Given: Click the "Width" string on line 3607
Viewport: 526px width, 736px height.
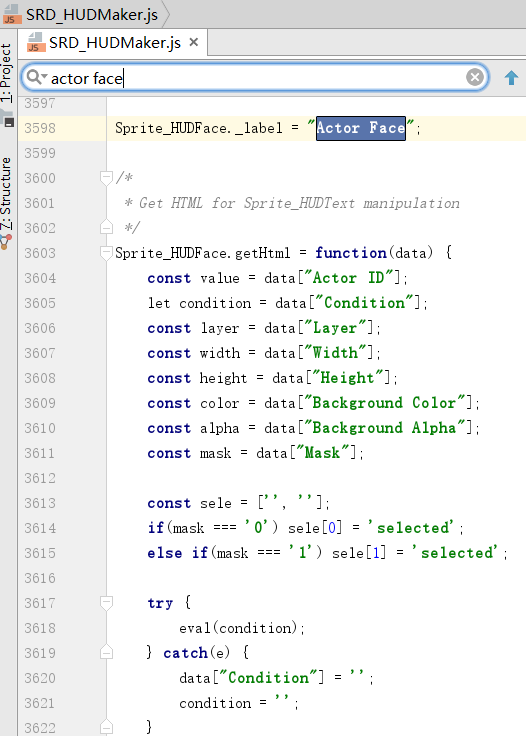Looking at the screenshot, I should click(335, 353).
